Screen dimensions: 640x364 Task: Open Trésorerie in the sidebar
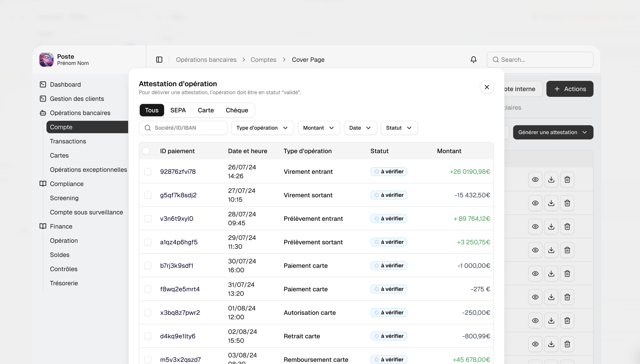[x=64, y=283]
